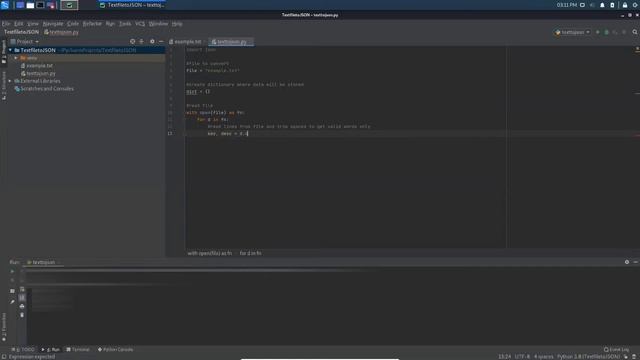The width and height of the screenshot is (640, 360).
Task: Open the Edit menu
Action: [x=19, y=24]
